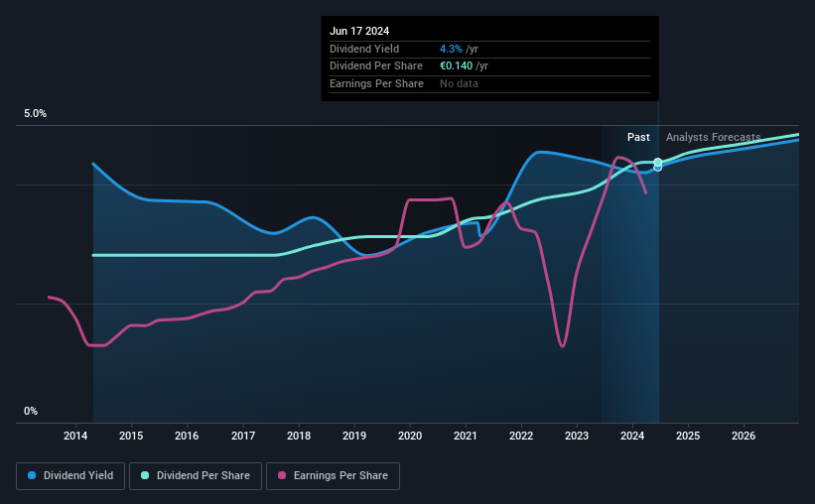Click the 'No data' earnings value
The height and width of the screenshot is (504, 815).
pos(459,83)
